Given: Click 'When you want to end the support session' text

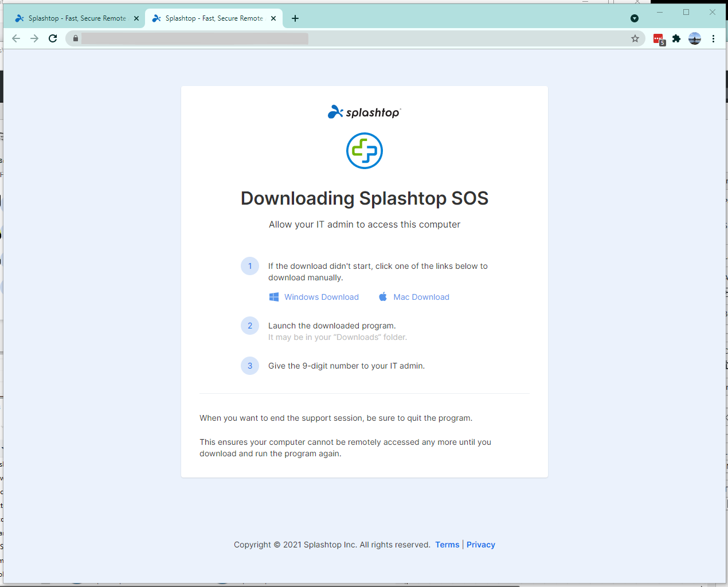Looking at the screenshot, I should coord(336,418).
